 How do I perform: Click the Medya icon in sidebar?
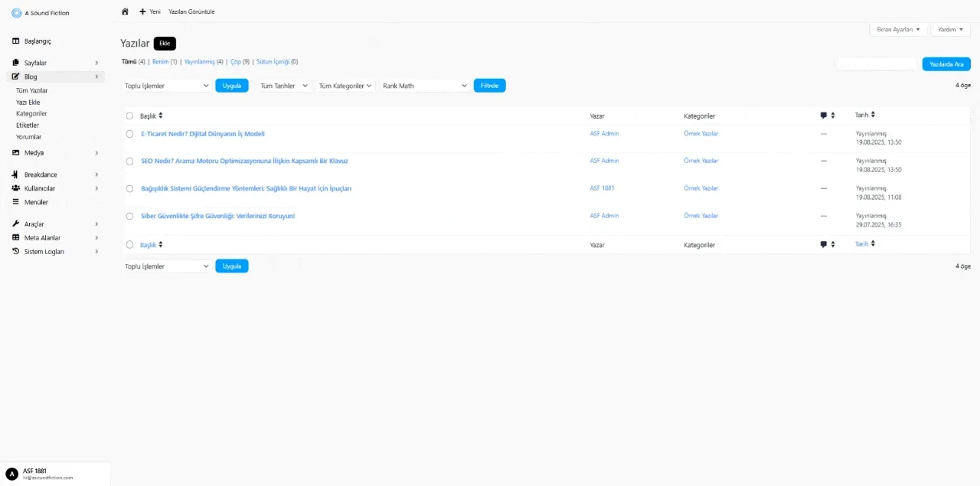point(16,153)
